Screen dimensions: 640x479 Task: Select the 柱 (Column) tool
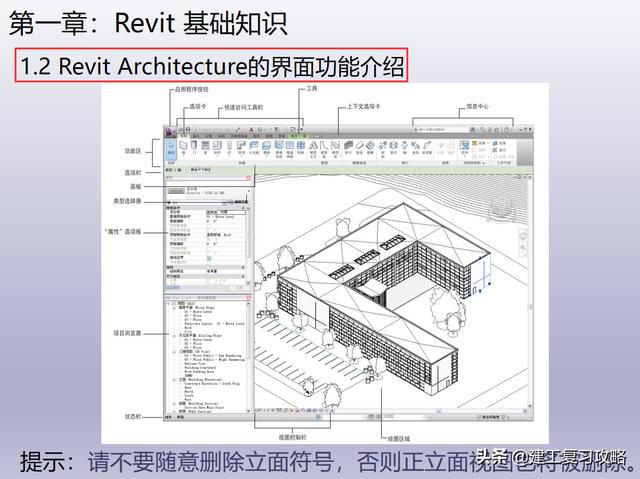(229, 148)
